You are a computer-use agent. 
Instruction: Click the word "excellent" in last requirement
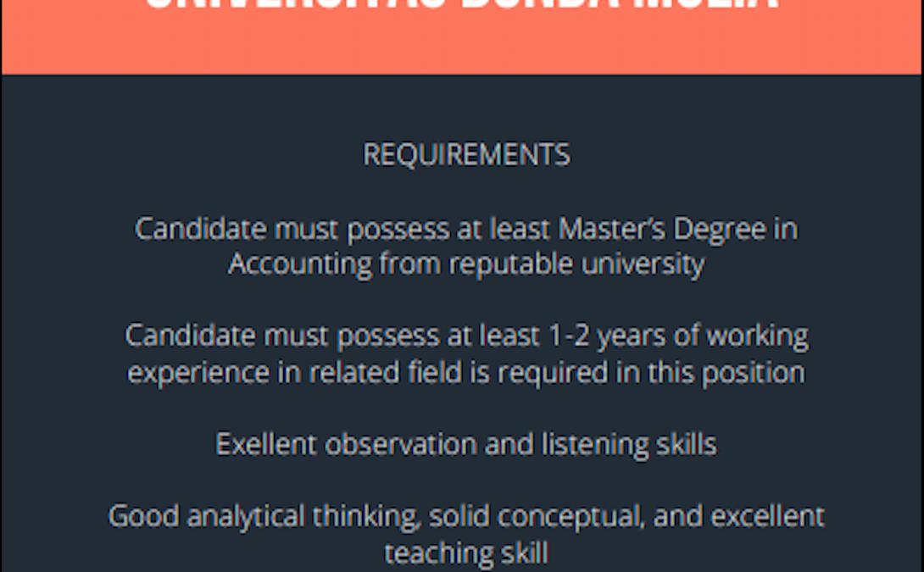(767, 517)
